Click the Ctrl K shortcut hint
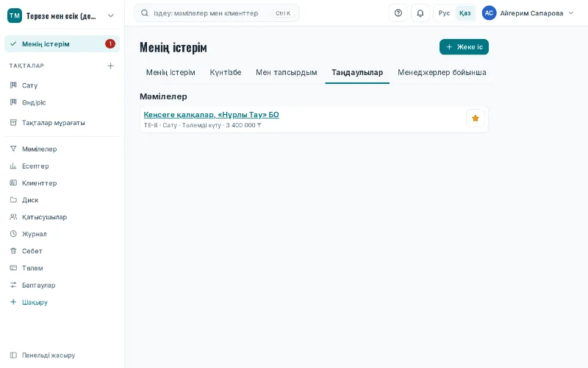 click(283, 13)
